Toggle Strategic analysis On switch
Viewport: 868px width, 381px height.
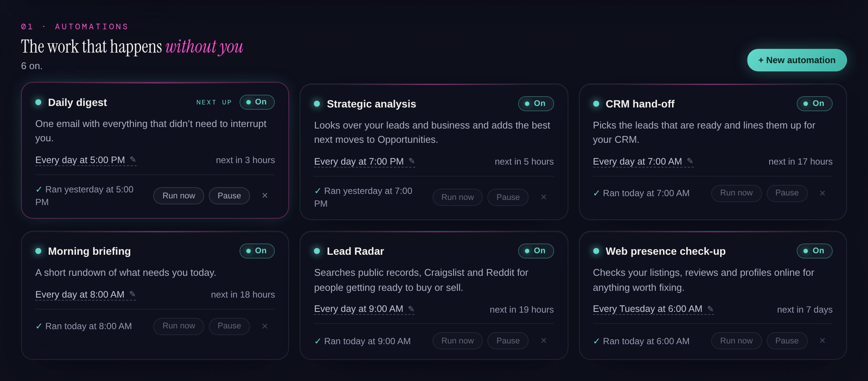pyautogui.click(x=536, y=104)
